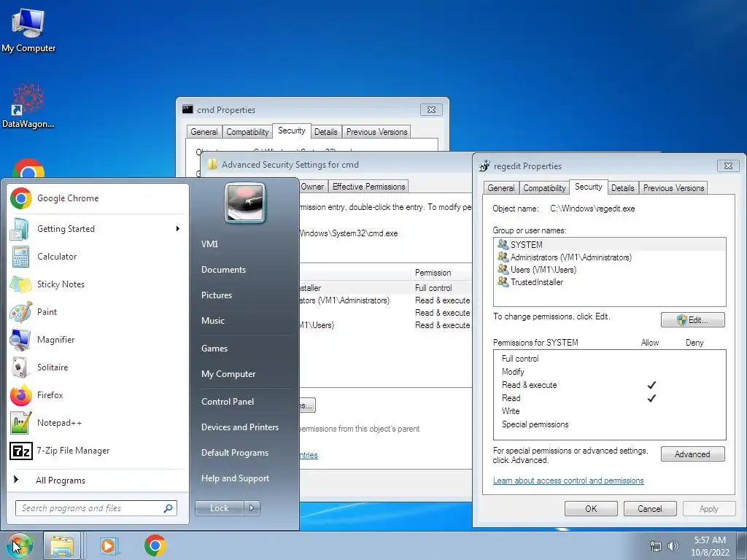The width and height of the screenshot is (747, 560).
Task: Open 7-Zip File Manager icon
Action: 21,451
